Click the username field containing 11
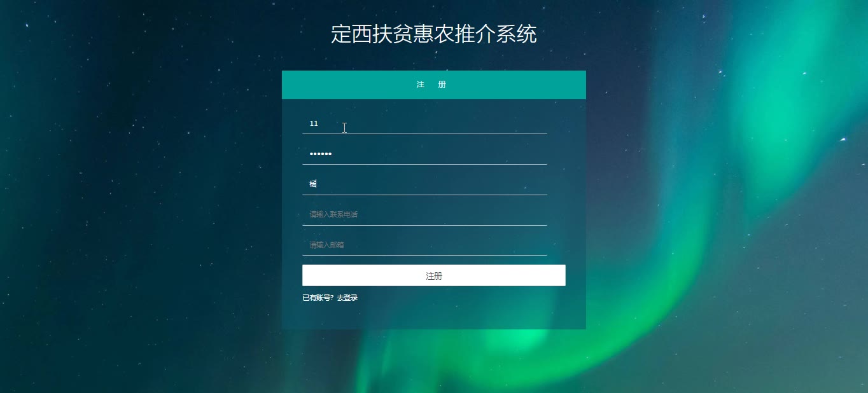 pos(424,123)
